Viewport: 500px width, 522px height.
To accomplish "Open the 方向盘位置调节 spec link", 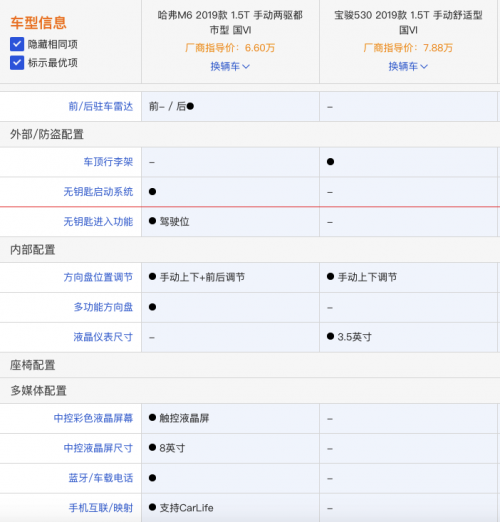I will click(x=98, y=277).
